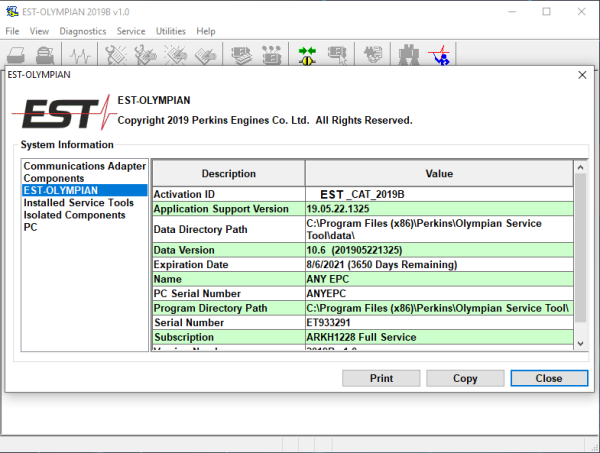Screen dimensions: 600x453
Task: Click the Activation ID cell
Action: coord(228,194)
